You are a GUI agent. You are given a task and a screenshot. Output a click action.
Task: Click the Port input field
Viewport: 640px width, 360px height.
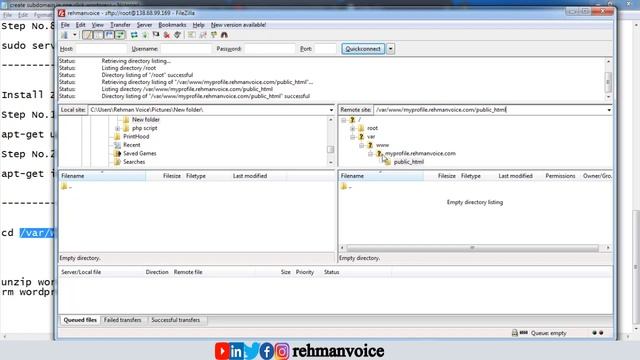[x=325, y=49]
